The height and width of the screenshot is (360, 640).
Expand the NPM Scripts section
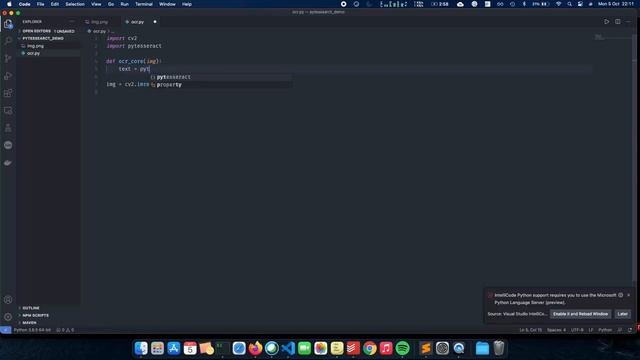tap(48, 315)
